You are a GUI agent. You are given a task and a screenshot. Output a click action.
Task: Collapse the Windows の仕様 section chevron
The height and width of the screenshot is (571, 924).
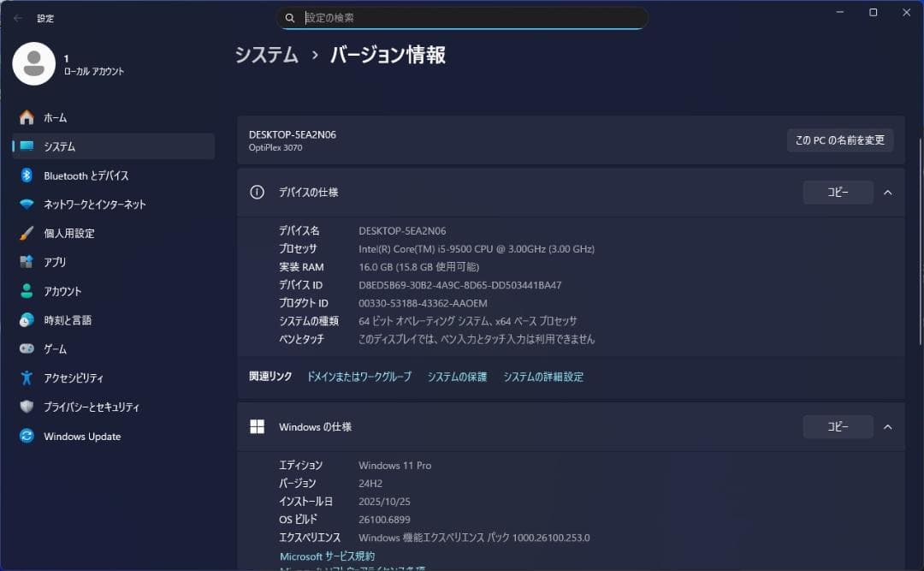887,426
